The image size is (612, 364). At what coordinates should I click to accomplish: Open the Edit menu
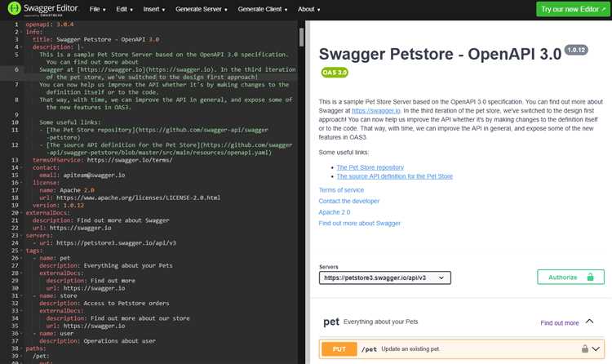pos(125,9)
